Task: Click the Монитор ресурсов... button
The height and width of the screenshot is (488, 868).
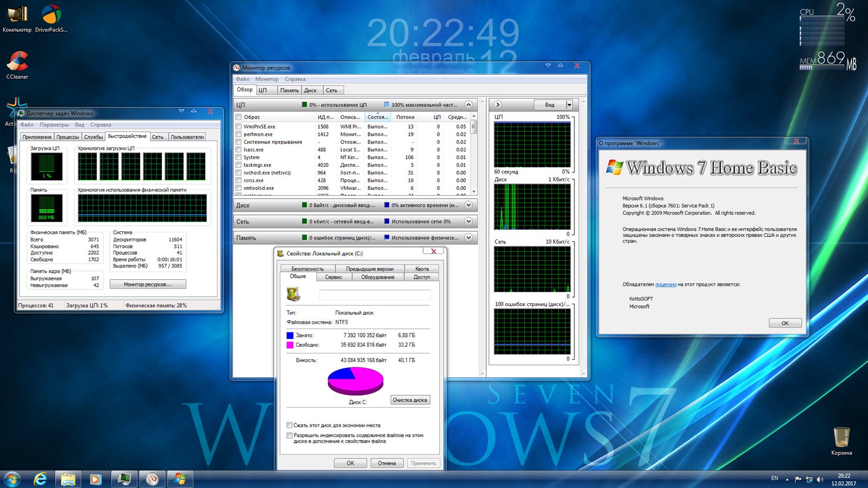Action: point(148,284)
